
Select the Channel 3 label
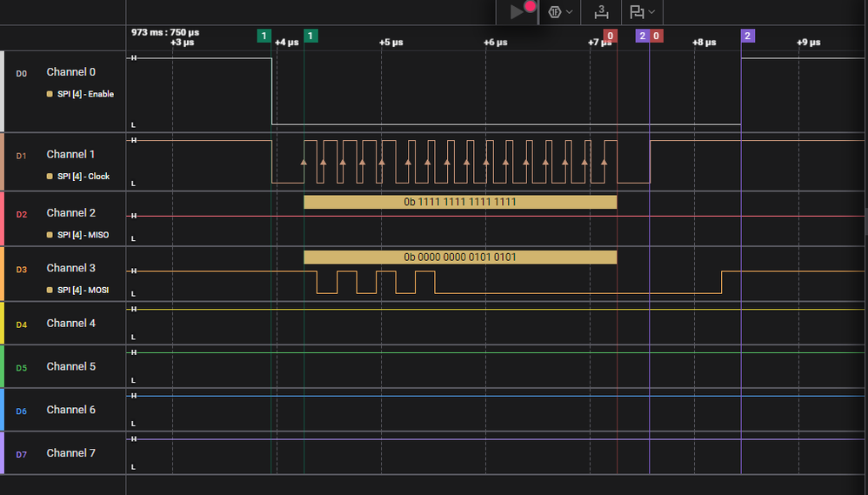click(70, 268)
